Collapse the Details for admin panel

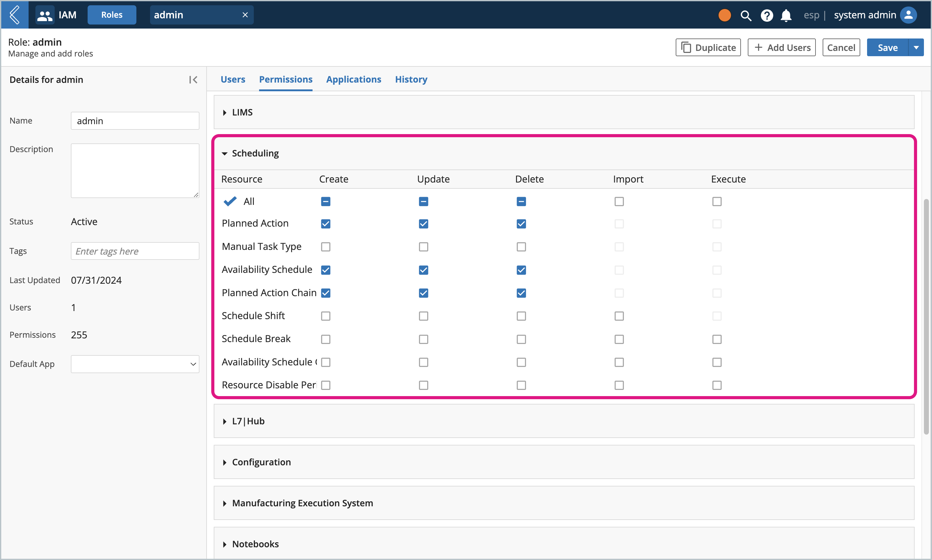pyautogui.click(x=193, y=79)
